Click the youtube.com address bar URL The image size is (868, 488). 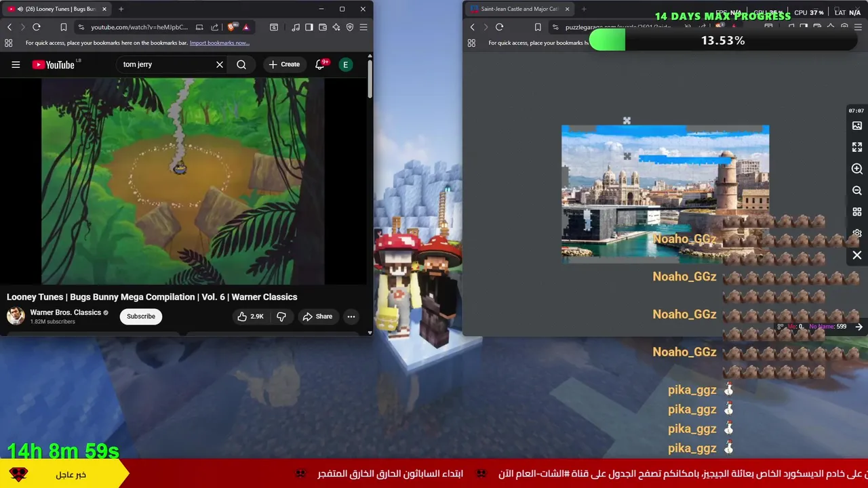(140, 27)
